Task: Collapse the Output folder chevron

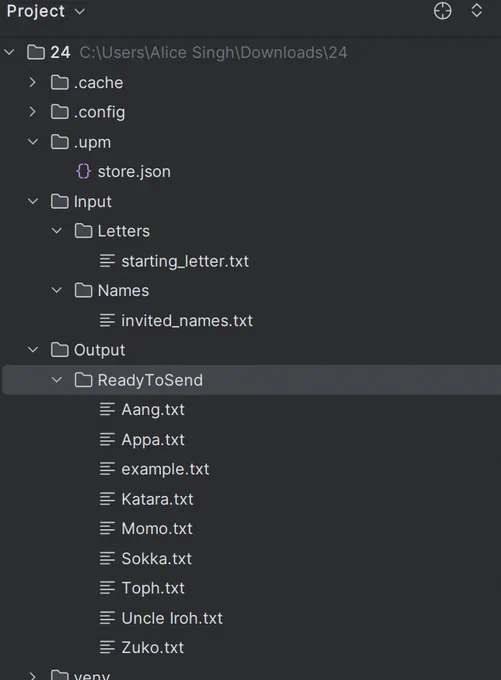Action: click(x=33, y=350)
